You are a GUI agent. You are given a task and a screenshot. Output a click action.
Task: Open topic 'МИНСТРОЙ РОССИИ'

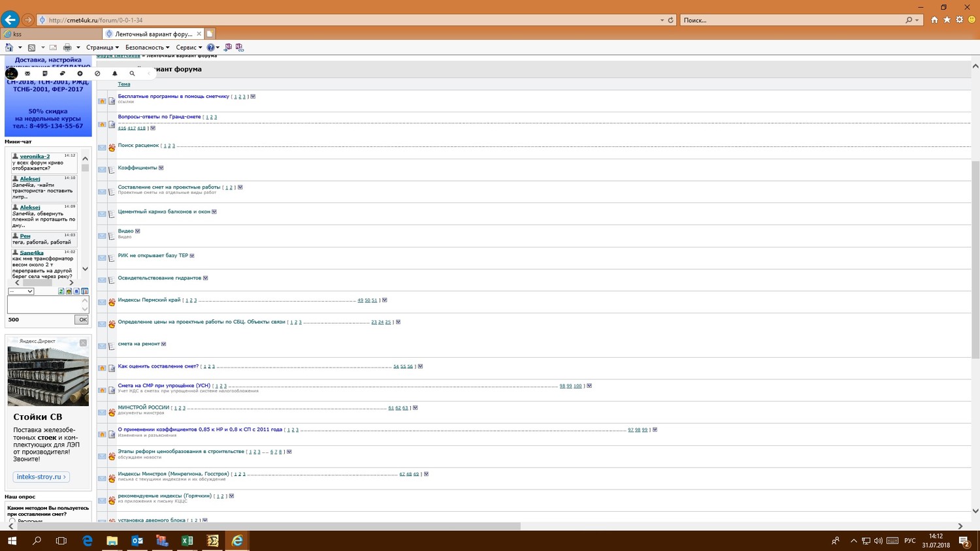[143, 407]
